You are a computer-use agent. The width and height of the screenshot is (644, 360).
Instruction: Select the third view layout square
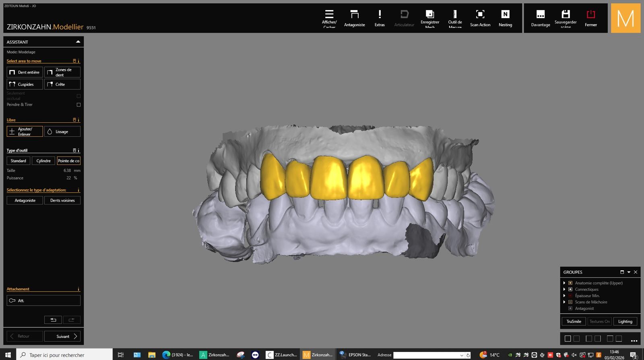(x=588, y=339)
